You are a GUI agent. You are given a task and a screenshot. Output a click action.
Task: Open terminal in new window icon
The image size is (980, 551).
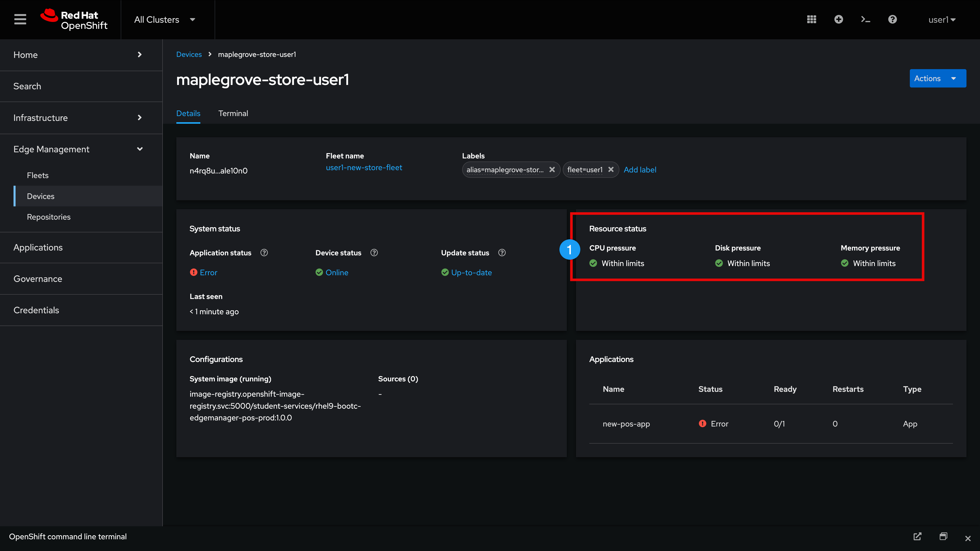[917, 536]
